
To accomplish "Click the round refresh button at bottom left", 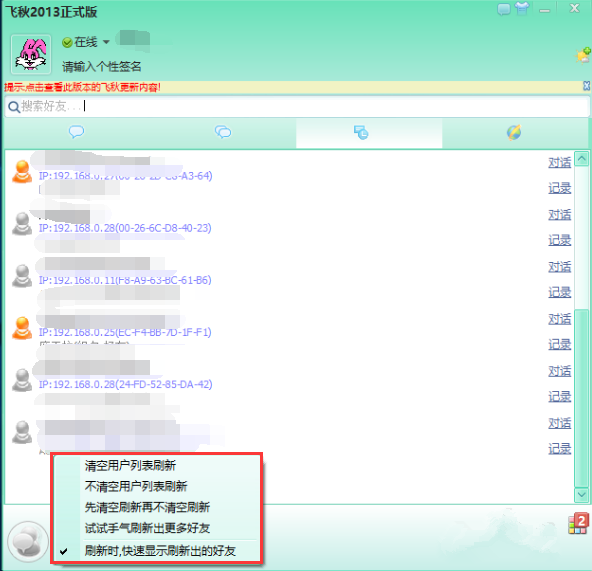I will point(28,542).
